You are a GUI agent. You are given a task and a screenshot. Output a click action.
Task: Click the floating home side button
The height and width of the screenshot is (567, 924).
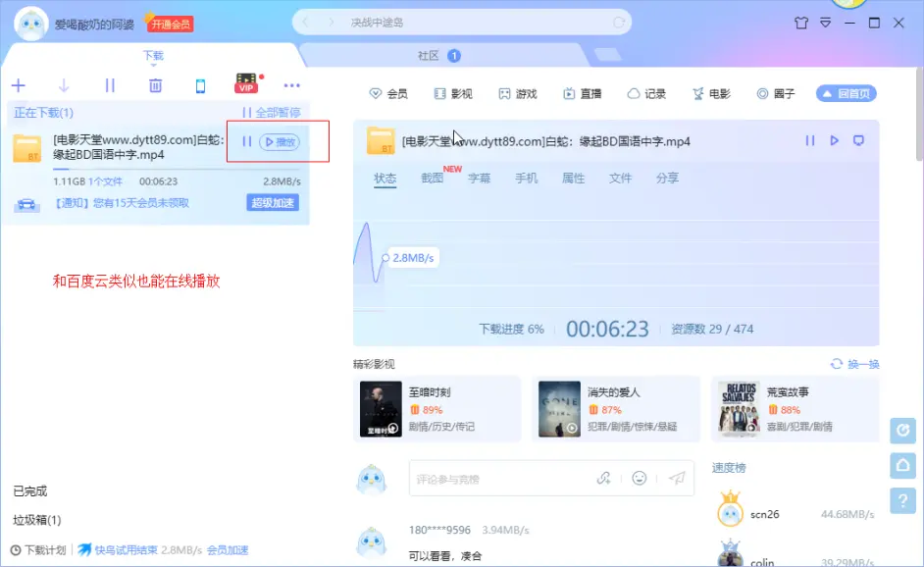tap(902, 466)
